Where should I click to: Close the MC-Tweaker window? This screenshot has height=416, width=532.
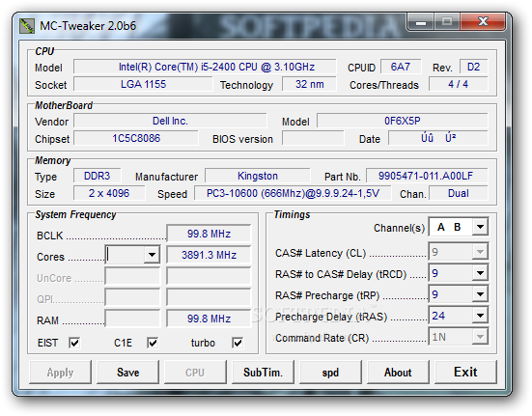pyautogui.click(x=483, y=22)
